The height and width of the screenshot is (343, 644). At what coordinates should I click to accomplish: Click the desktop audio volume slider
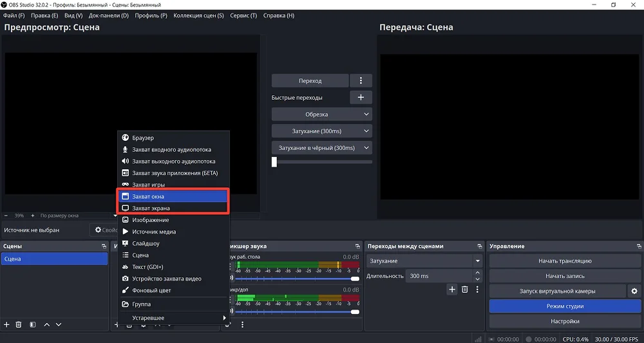coord(296,279)
